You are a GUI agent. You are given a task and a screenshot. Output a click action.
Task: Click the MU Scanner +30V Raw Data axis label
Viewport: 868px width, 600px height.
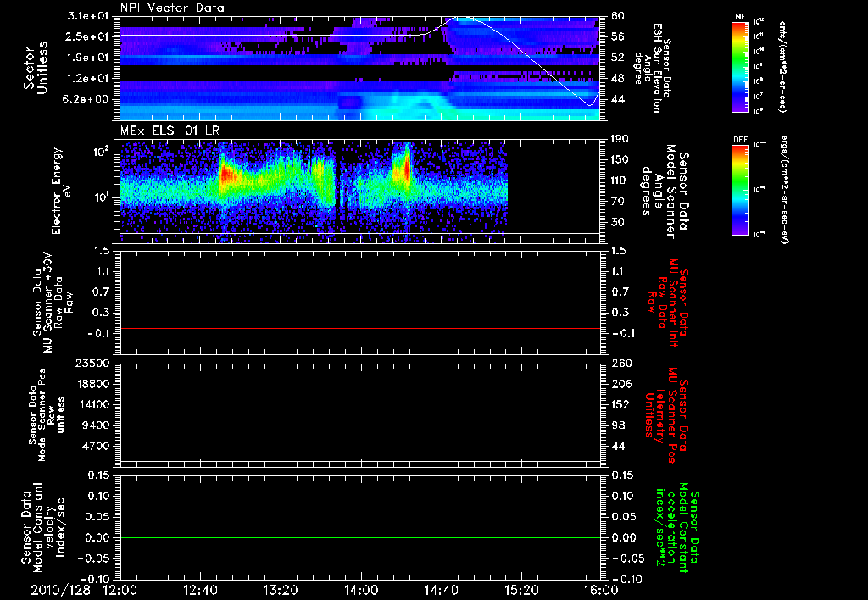[x=53, y=303]
